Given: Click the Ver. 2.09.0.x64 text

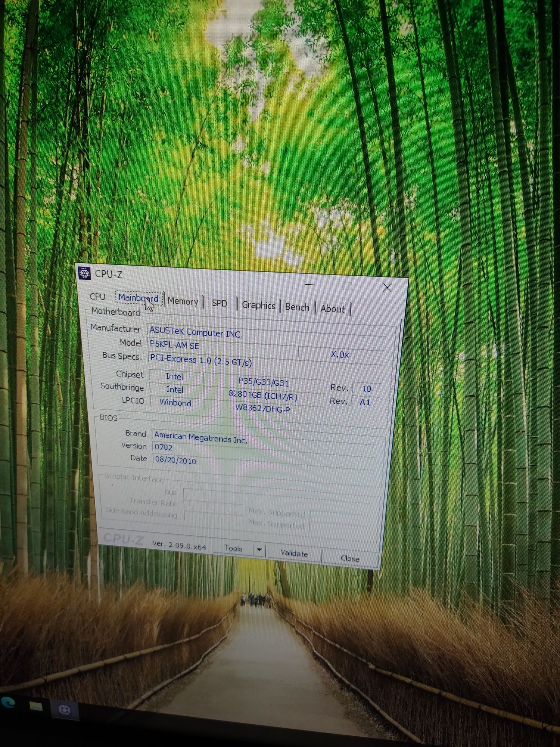Looking at the screenshot, I should click(x=179, y=545).
